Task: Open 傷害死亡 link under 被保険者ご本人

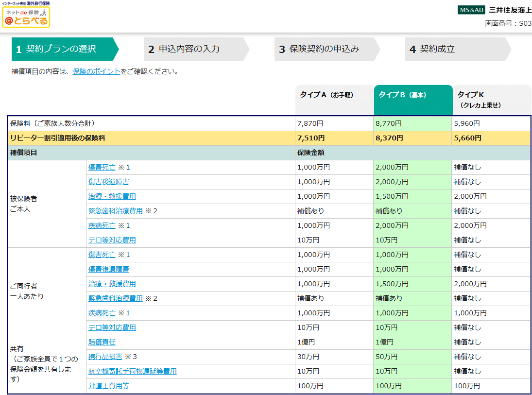Action: (102, 167)
